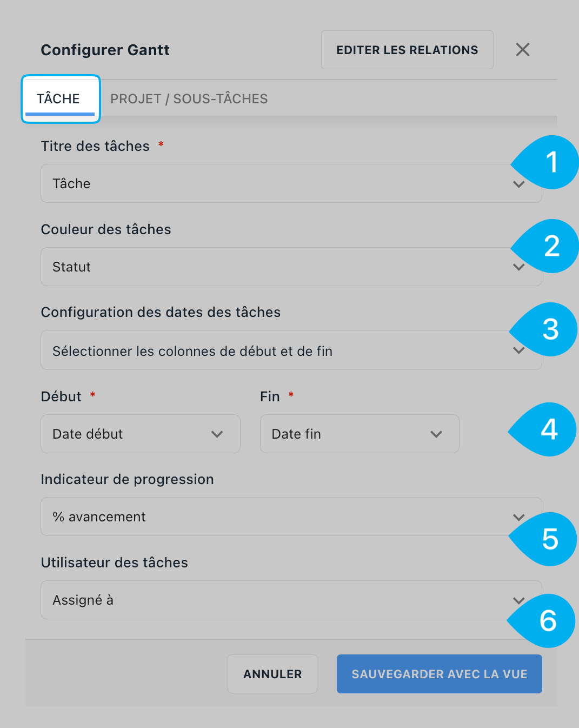Click the blue number 5 annotation marker
This screenshot has height=728, width=579.
(x=545, y=539)
